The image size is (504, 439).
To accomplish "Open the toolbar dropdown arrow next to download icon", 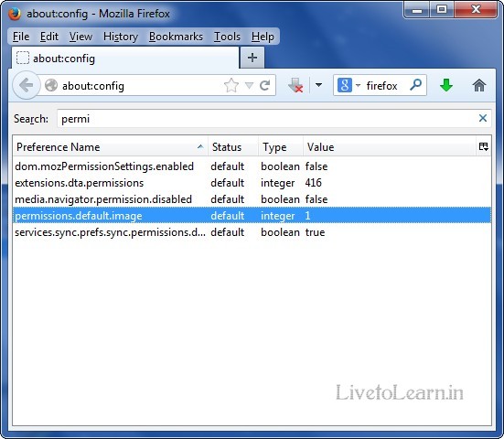I will pyautogui.click(x=318, y=85).
